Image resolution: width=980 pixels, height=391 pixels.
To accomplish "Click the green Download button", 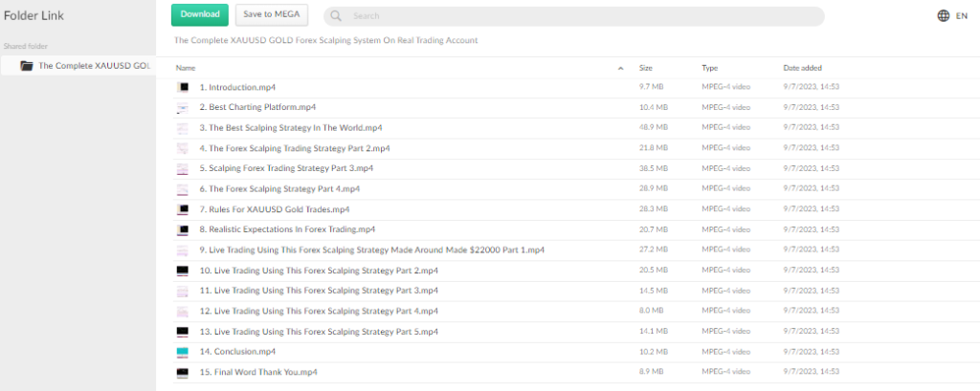I will click(x=200, y=15).
